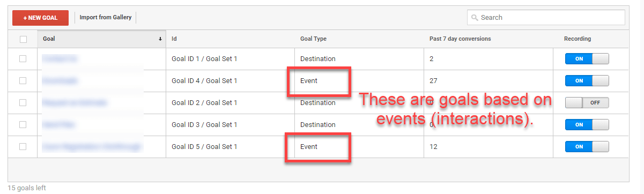Sort by Goal Type column header
644x194 pixels.
(313, 39)
